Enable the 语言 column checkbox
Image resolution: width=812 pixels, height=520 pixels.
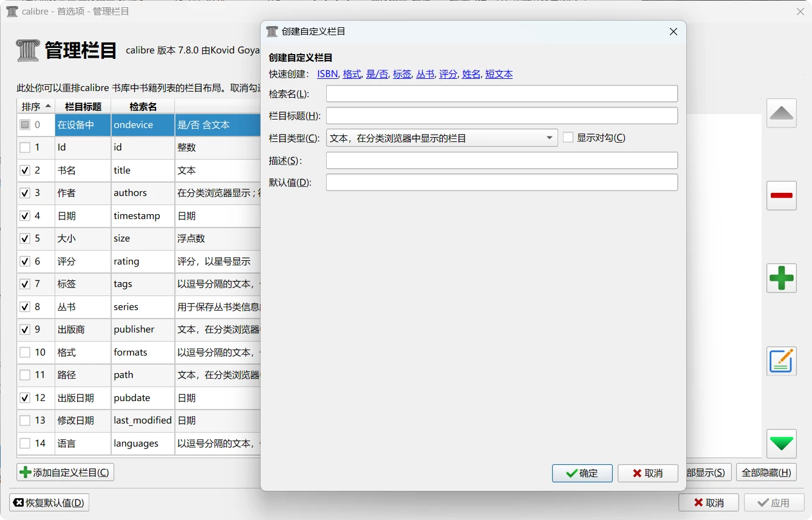pyautogui.click(x=25, y=444)
